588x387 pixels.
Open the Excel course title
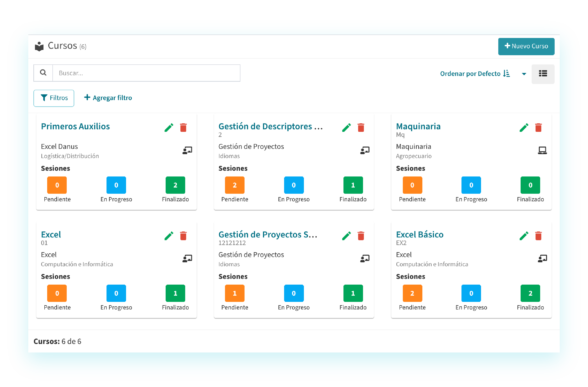(51, 234)
